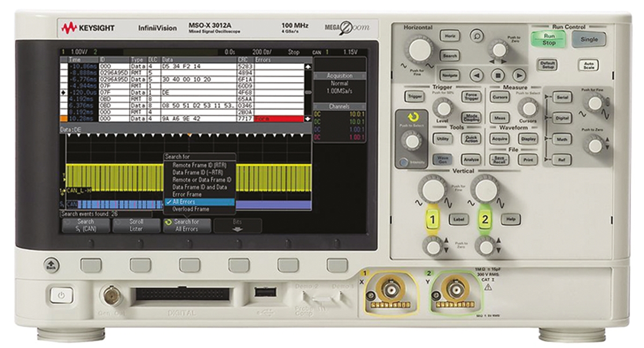
Task: Open the Search S1 (CAN) softkey
Action: click(86, 225)
